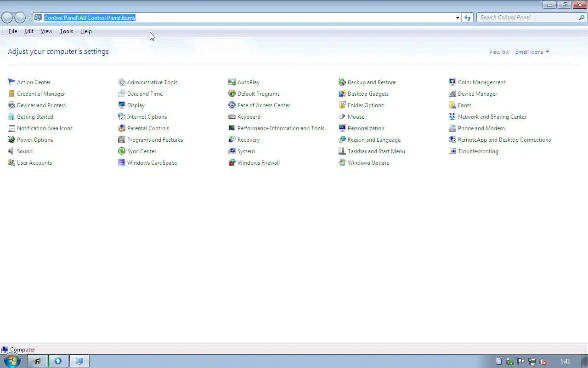
Task: Click the Back navigation button
Action: [7, 17]
